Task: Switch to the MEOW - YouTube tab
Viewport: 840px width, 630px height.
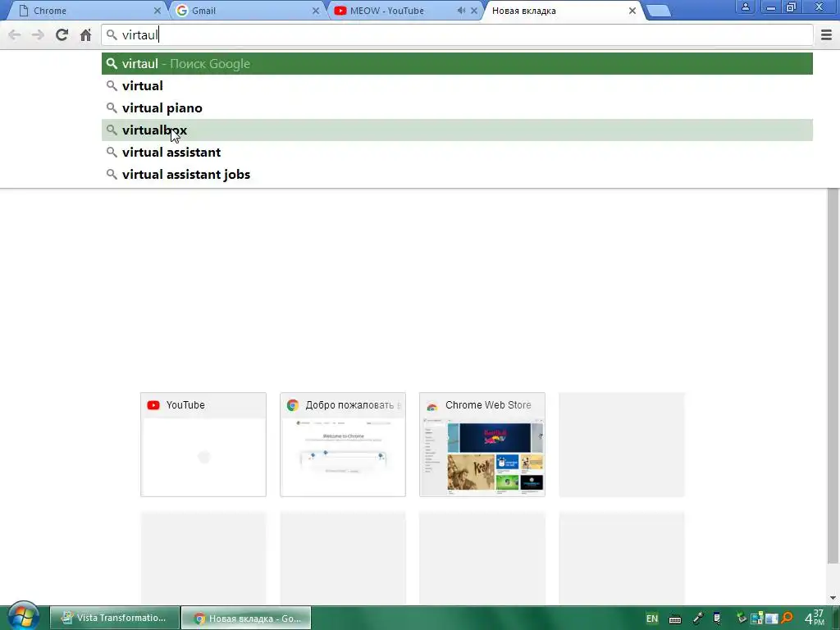Action: [404, 11]
